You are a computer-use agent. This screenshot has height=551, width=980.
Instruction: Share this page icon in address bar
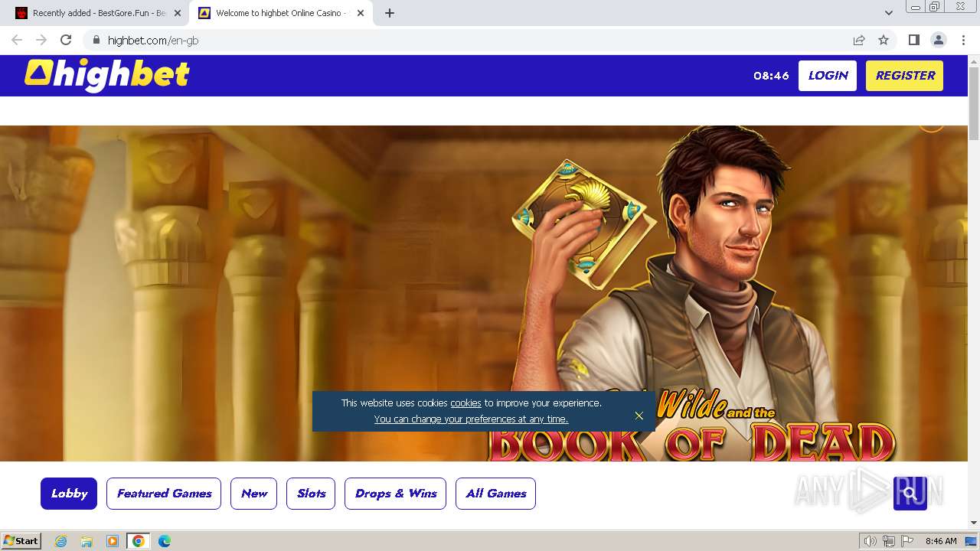[859, 40]
